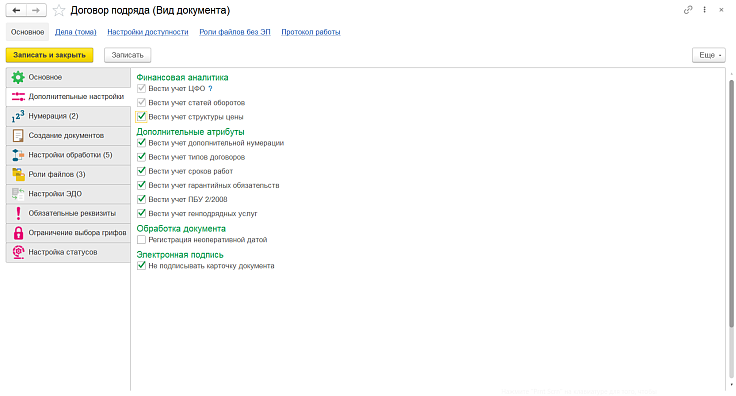This screenshot has width=736, height=396.
Task: Uncheck Вести учет ПБУ 2/2008
Action: pos(141,199)
